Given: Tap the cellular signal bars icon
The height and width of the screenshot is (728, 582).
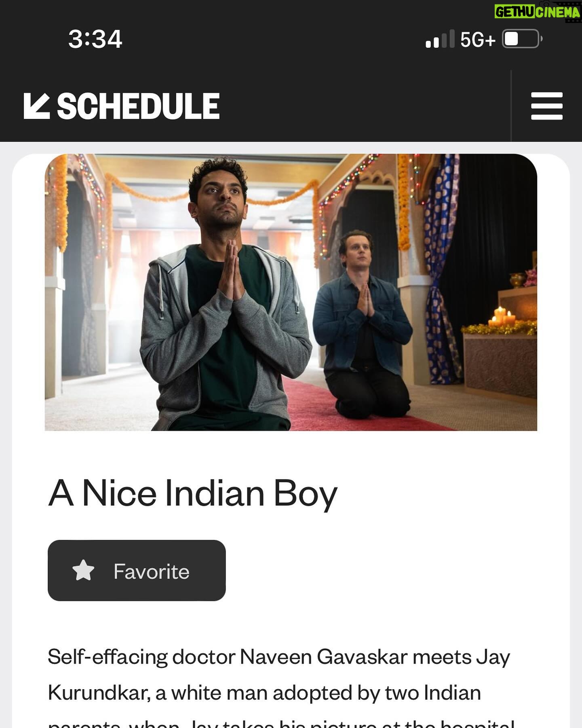Looking at the screenshot, I should (440, 39).
